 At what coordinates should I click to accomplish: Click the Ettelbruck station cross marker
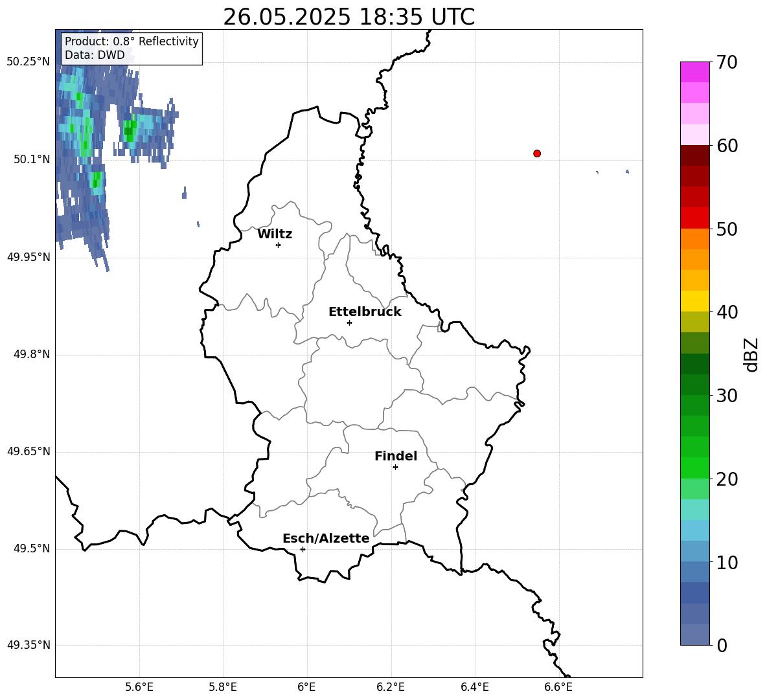pos(349,322)
